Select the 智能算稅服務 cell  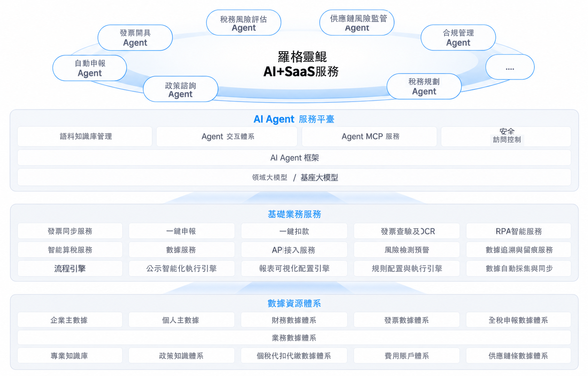[70, 250]
